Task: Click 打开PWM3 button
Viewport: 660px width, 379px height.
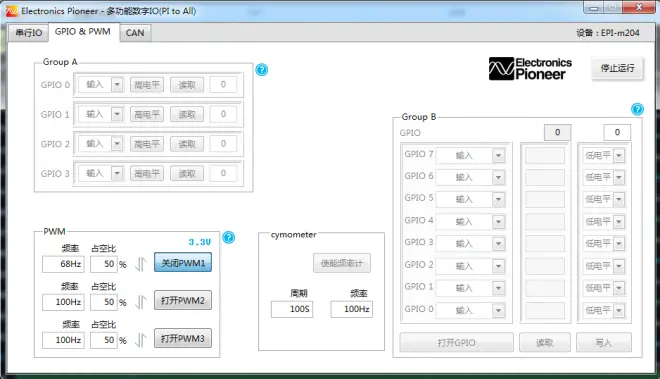Action: click(183, 338)
